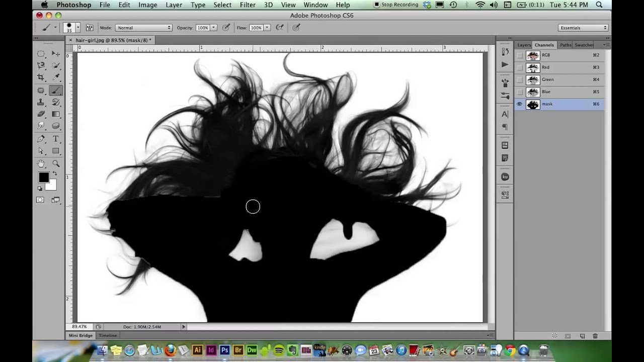The height and width of the screenshot is (362, 644).
Task: Open the Opacity dropdown arrow
Action: tap(213, 28)
